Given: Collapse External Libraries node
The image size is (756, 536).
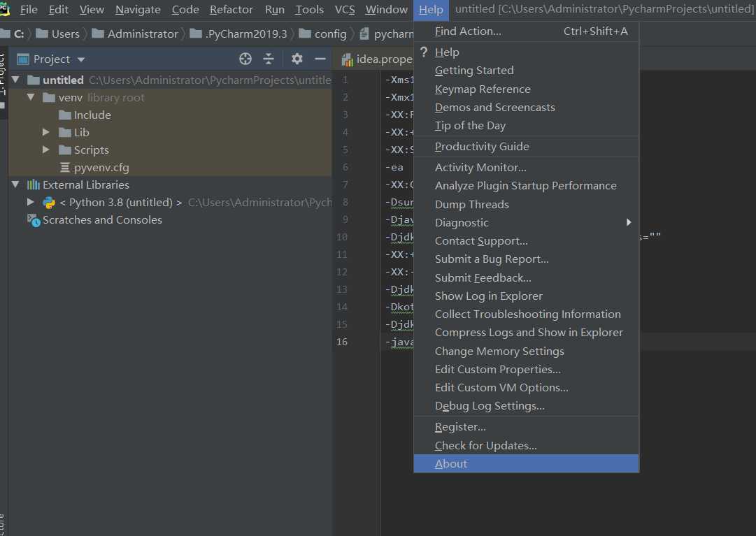Looking at the screenshot, I should coord(16,184).
